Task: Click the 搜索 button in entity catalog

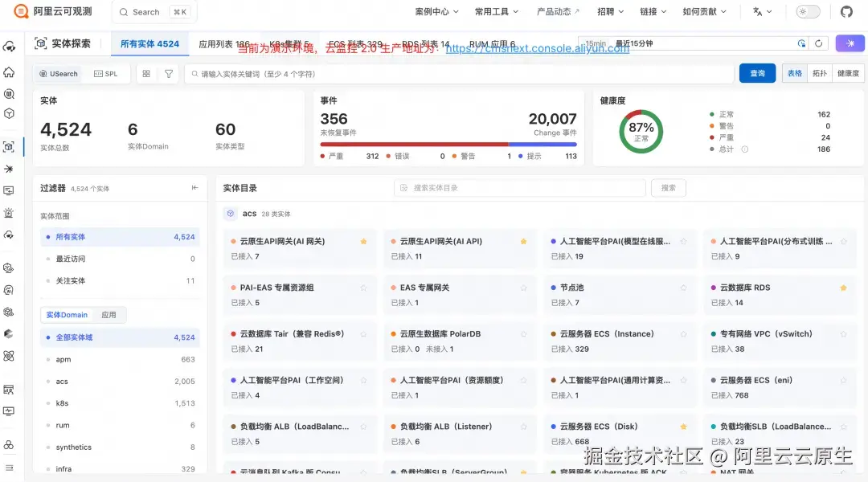Action: [668, 188]
